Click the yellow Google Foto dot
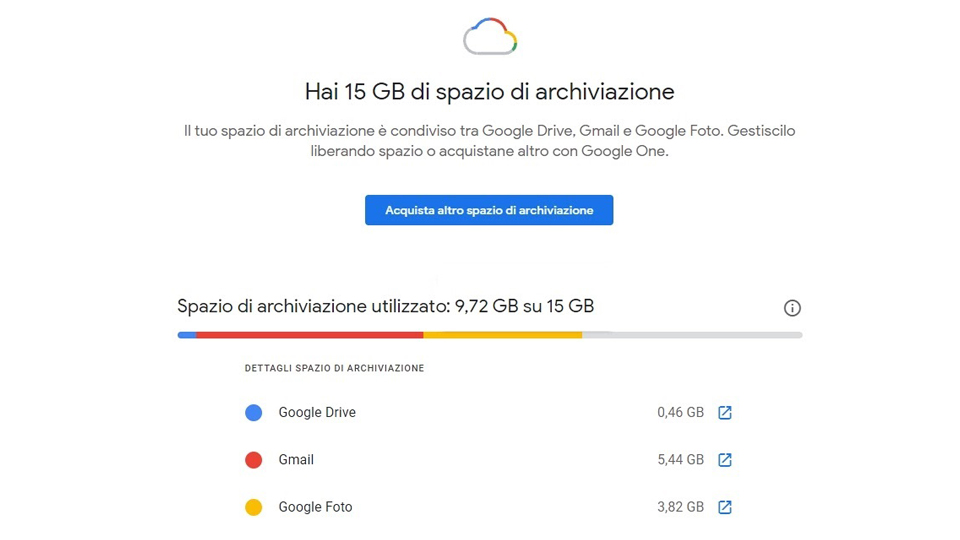The width and height of the screenshot is (960, 540). click(253, 507)
